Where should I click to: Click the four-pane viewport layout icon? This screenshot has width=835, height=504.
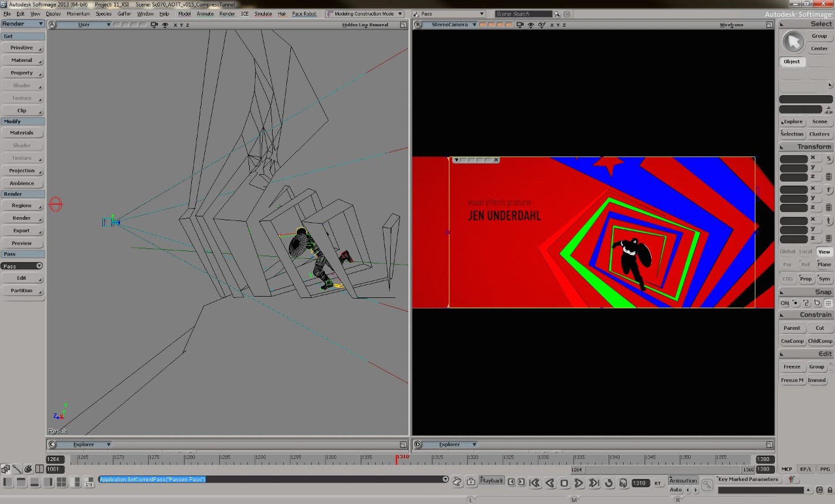[x=61, y=482]
